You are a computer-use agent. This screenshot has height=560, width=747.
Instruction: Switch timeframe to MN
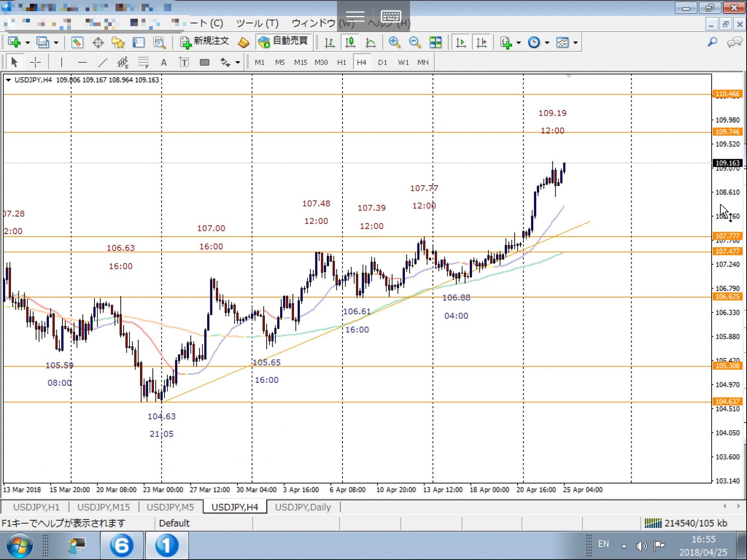[x=423, y=62]
